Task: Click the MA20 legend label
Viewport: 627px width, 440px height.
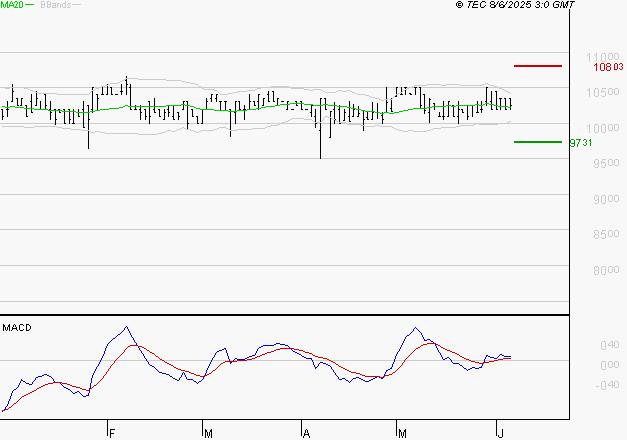Action: (x=12, y=6)
